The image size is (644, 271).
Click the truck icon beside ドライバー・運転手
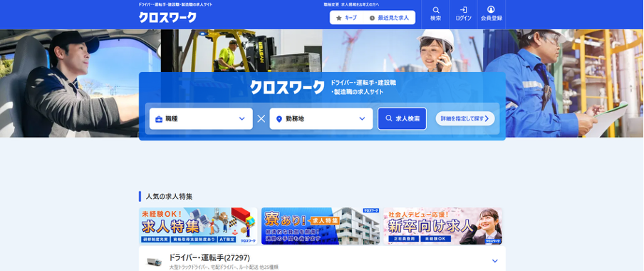click(x=154, y=262)
